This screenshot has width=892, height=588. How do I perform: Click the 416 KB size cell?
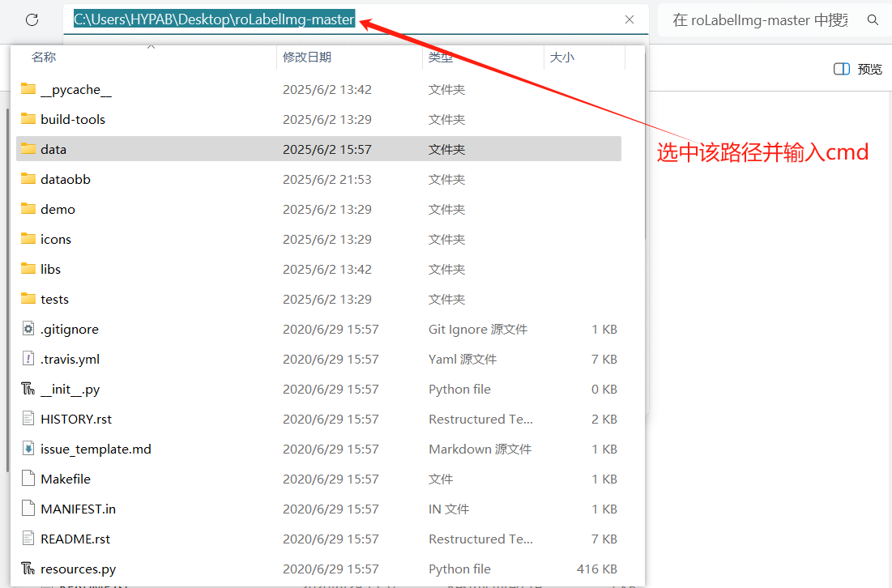[x=597, y=569]
